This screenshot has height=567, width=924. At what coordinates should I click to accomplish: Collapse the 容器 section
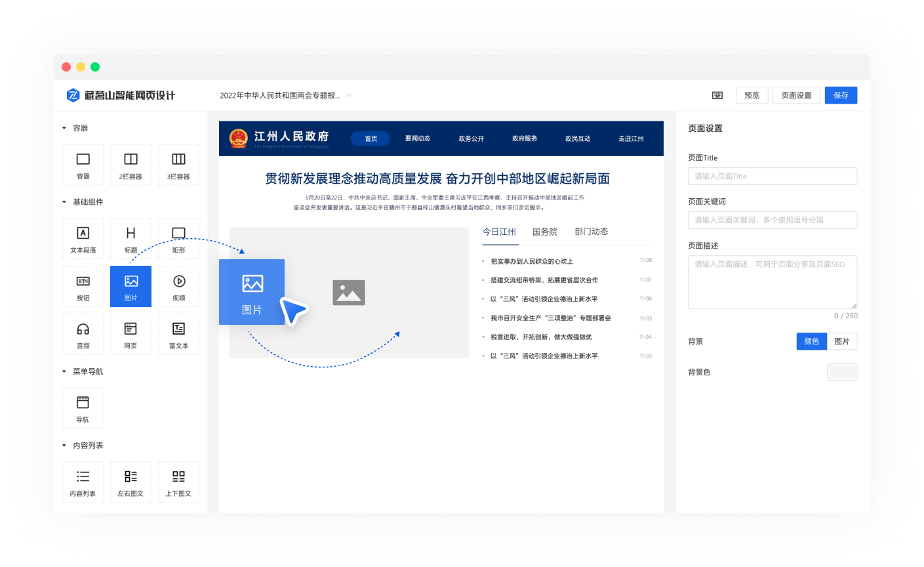(x=64, y=128)
